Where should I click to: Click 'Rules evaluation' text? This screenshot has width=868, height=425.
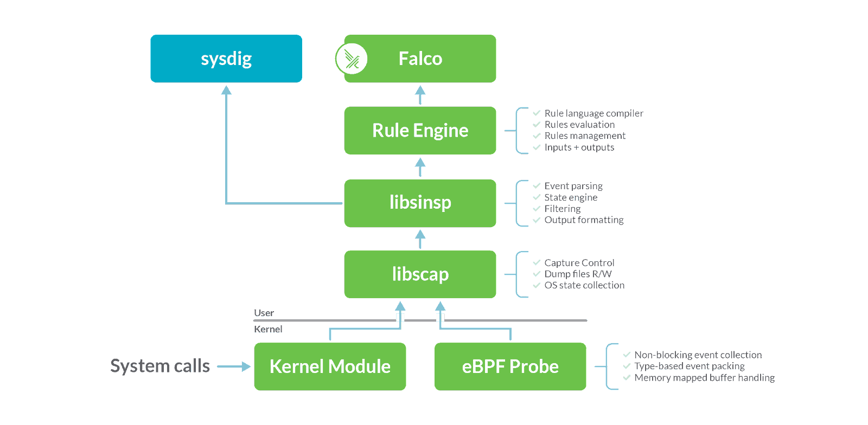point(580,125)
